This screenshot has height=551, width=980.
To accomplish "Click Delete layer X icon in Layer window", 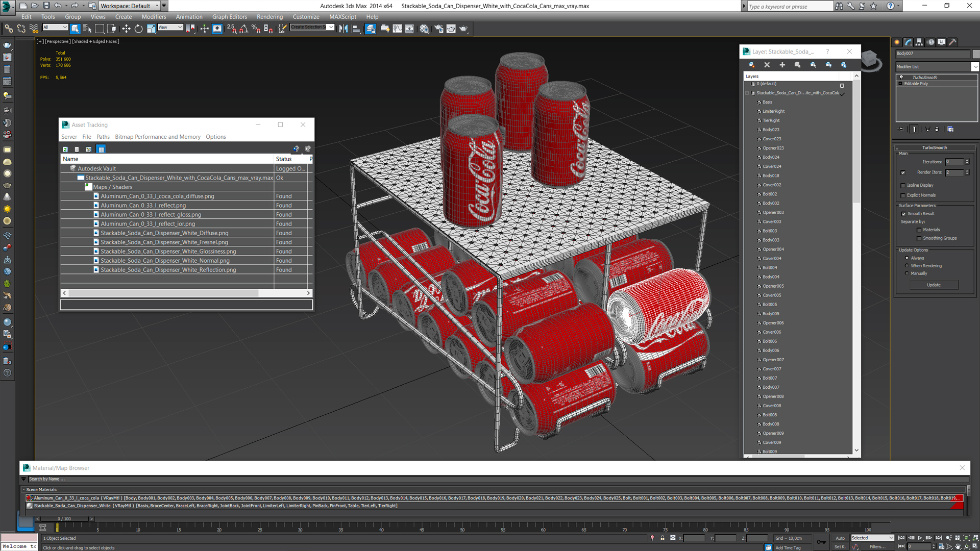I will pyautogui.click(x=767, y=65).
